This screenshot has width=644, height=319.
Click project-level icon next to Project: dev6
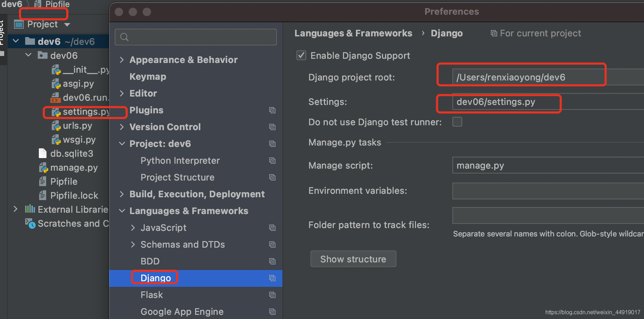[x=272, y=144]
